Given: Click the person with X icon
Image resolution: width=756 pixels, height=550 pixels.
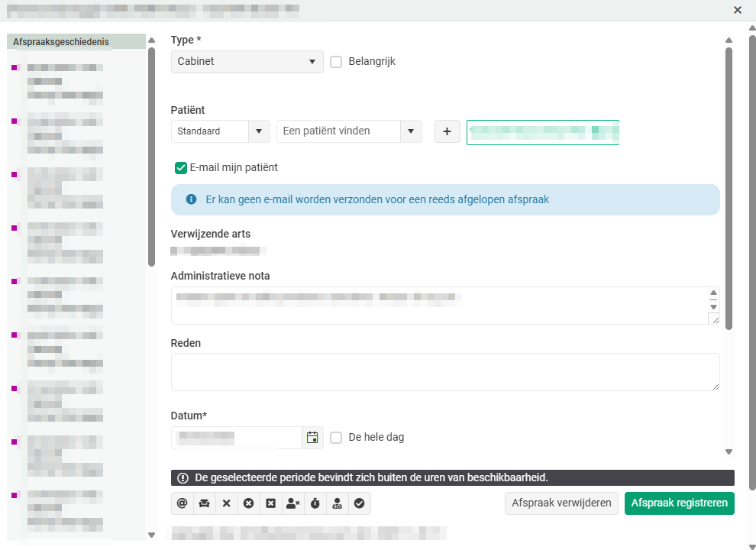Looking at the screenshot, I should click(x=292, y=503).
